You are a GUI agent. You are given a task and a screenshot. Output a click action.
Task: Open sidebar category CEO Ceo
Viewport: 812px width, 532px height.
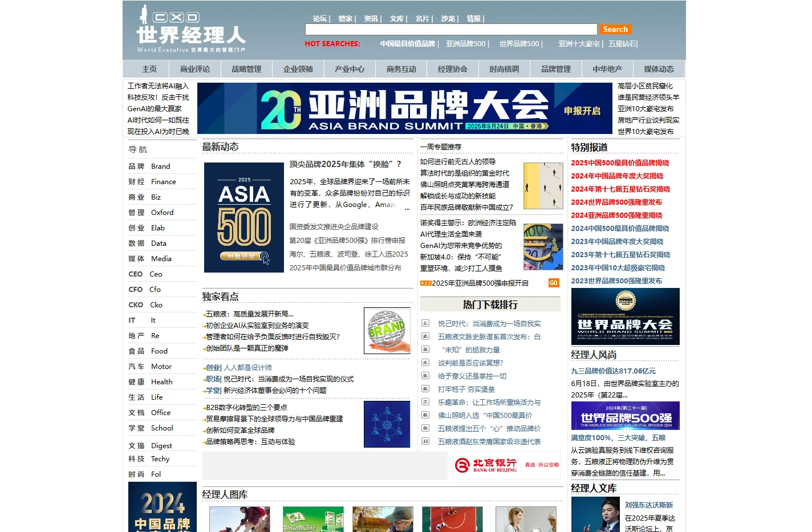point(145,274)
